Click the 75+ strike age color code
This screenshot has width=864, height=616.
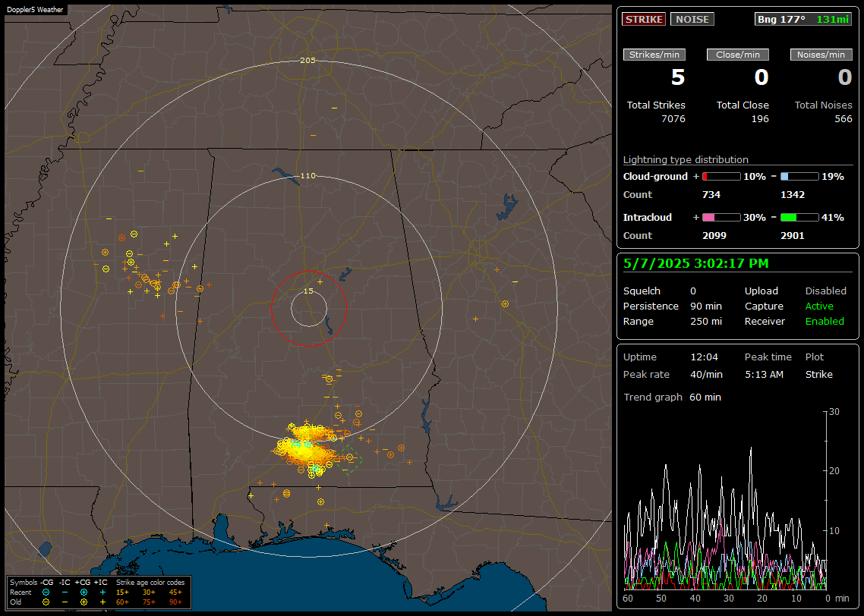(149, 602)
